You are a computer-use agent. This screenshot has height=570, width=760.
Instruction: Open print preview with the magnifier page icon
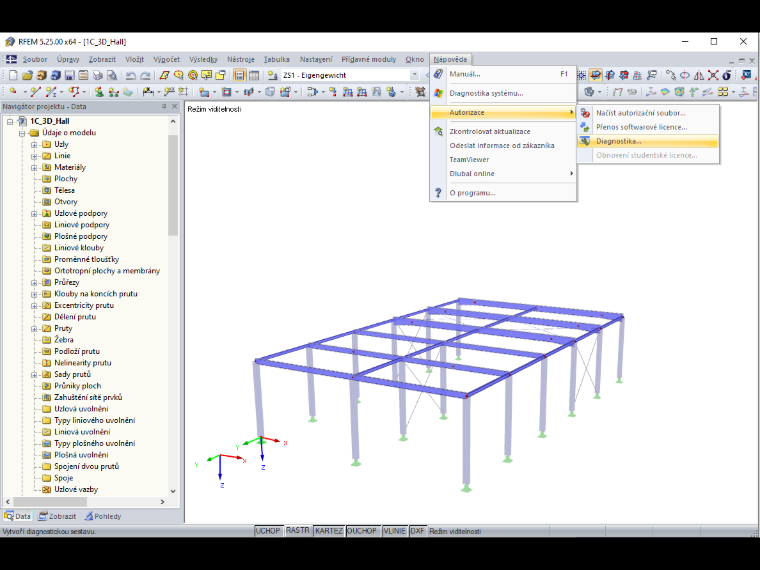point(111,75)
